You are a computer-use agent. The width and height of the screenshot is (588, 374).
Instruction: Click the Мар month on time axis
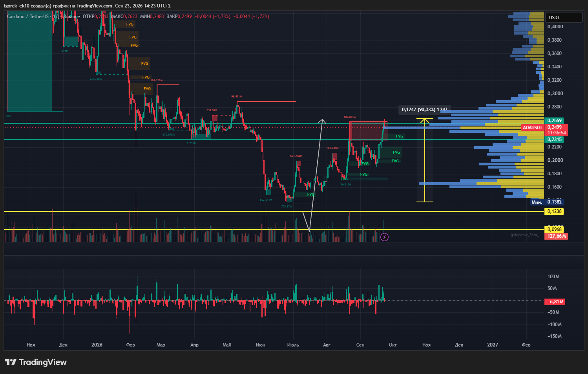tap(161, 345)
